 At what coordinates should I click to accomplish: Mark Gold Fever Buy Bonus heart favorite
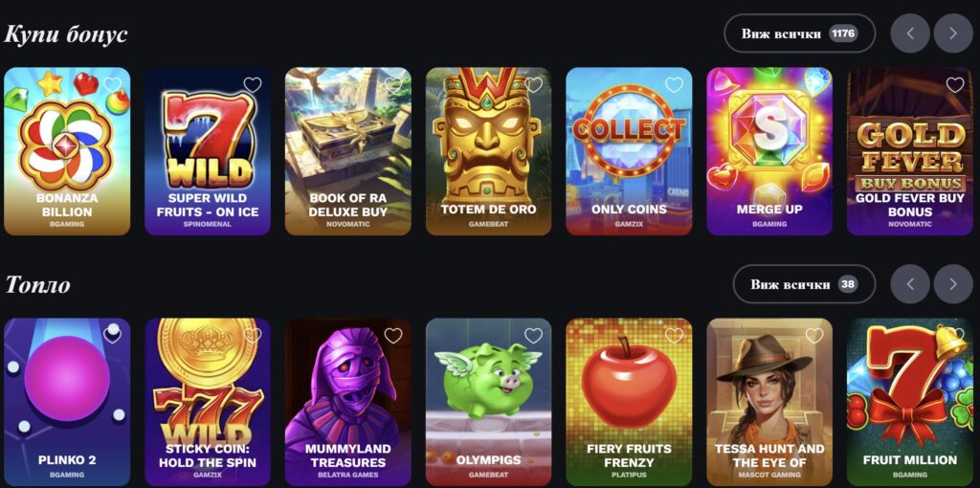point(955,85)
